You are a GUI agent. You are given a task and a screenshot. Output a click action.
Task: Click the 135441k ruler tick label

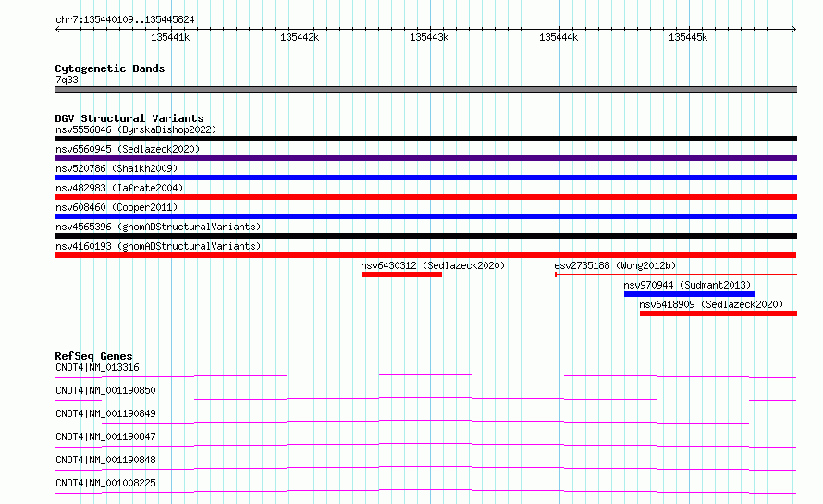[170, 37]
